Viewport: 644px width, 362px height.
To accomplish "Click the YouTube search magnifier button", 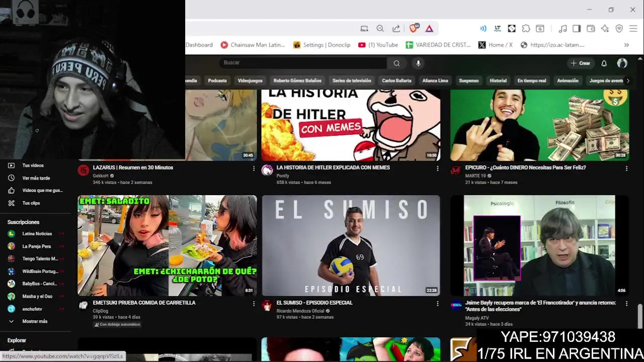I will point(396,63).
